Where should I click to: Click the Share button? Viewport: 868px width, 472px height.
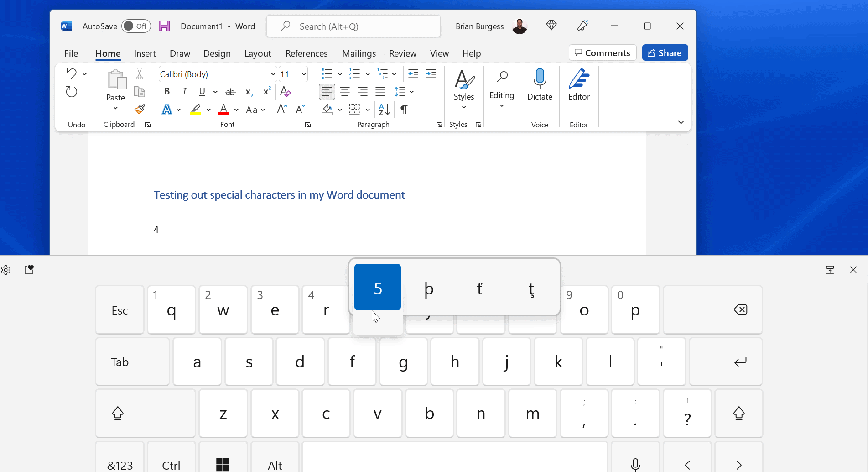(x=665, y=52)
